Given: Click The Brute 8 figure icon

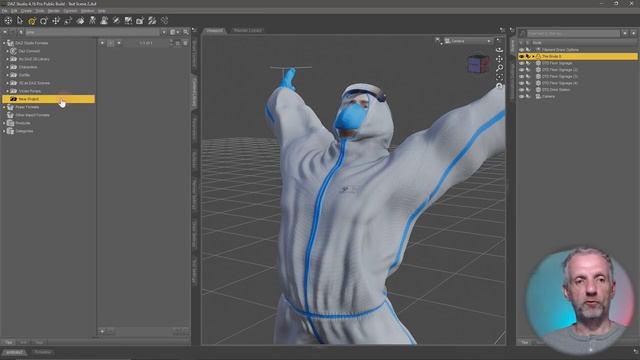Looking at the screenshot, I should coord(538,56).
